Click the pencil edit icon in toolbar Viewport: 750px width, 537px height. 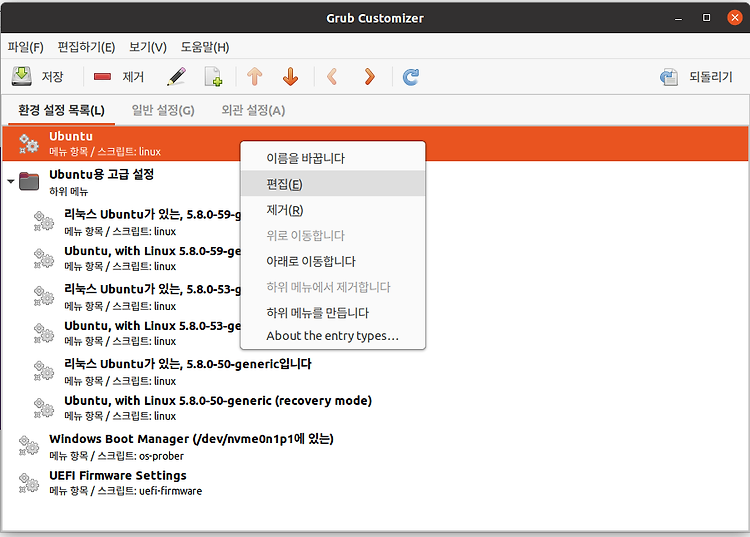pos(176,77)
